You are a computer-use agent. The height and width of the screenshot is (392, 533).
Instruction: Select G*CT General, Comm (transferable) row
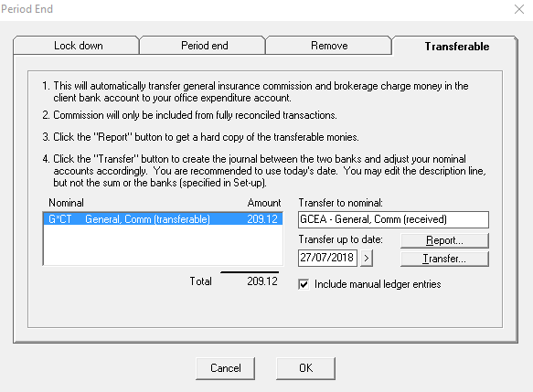[x=163, y=219]
